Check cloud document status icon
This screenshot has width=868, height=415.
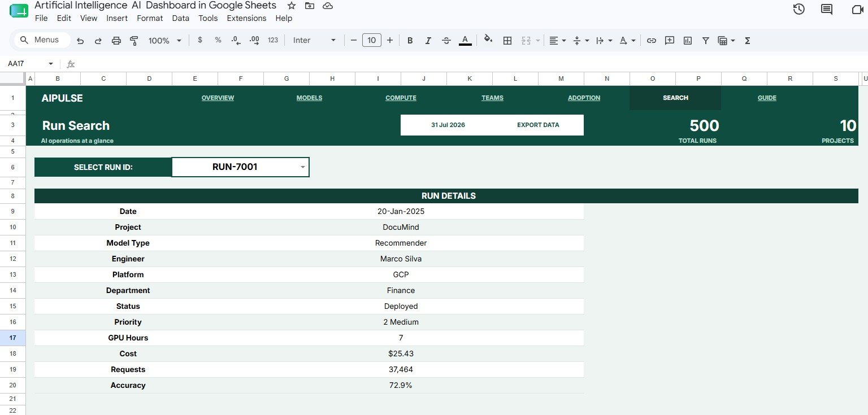point(328,6)
